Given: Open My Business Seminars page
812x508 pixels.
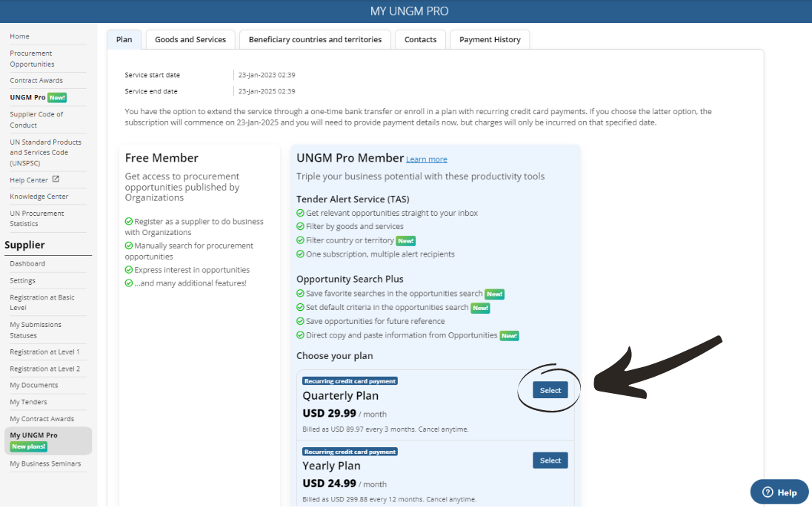Looking at the screenshot, I should [45, 464].
